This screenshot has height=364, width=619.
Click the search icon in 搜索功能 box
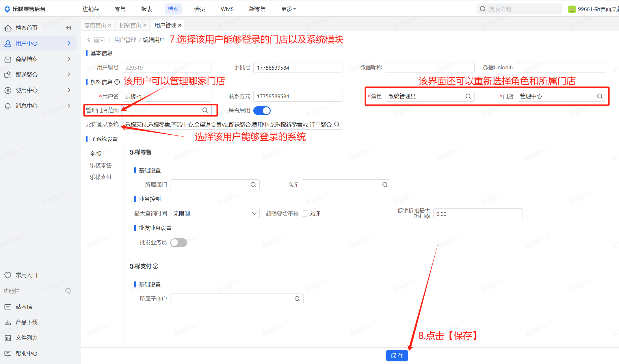[483, 9]
